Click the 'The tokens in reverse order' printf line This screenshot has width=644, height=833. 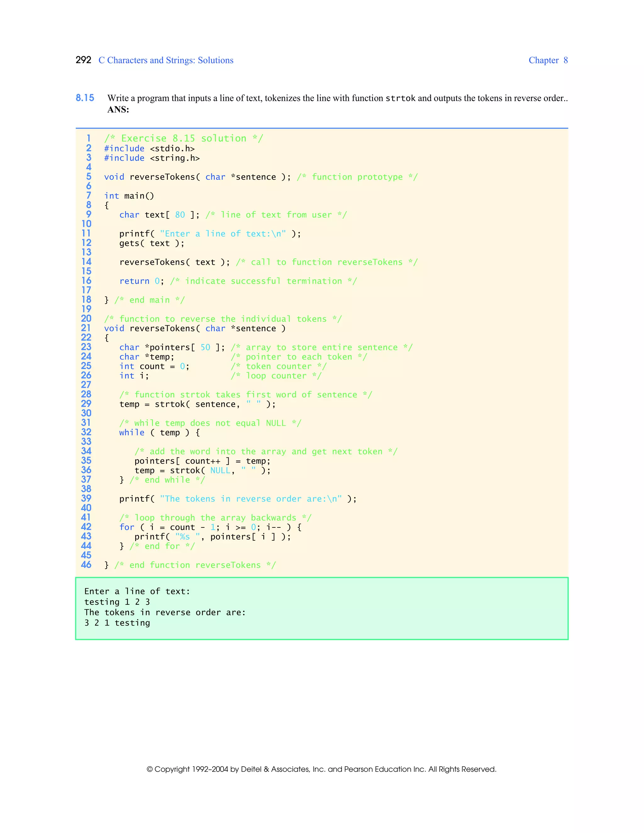(238, 499)
